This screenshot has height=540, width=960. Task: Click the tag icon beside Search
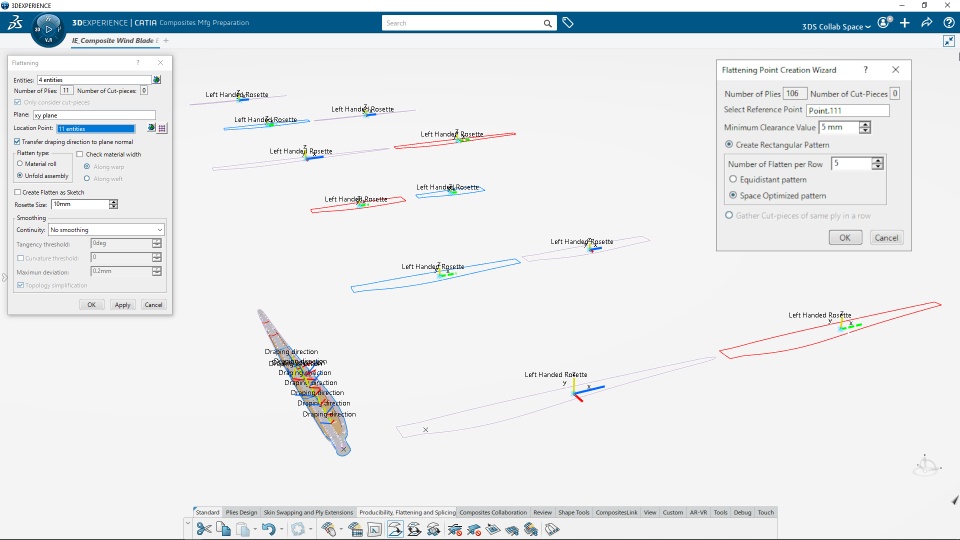click(x=568, y=23)
